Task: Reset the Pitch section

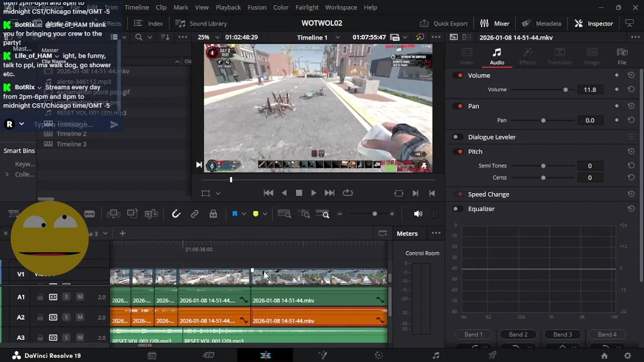Action: coord(631,151)
